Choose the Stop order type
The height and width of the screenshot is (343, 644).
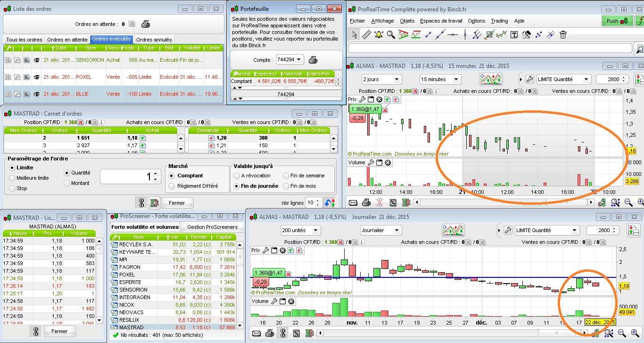click(x=12, y=188)
